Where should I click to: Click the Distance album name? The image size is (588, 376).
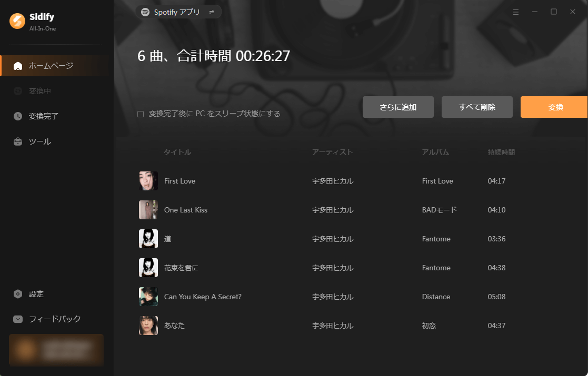pos(436,297)
